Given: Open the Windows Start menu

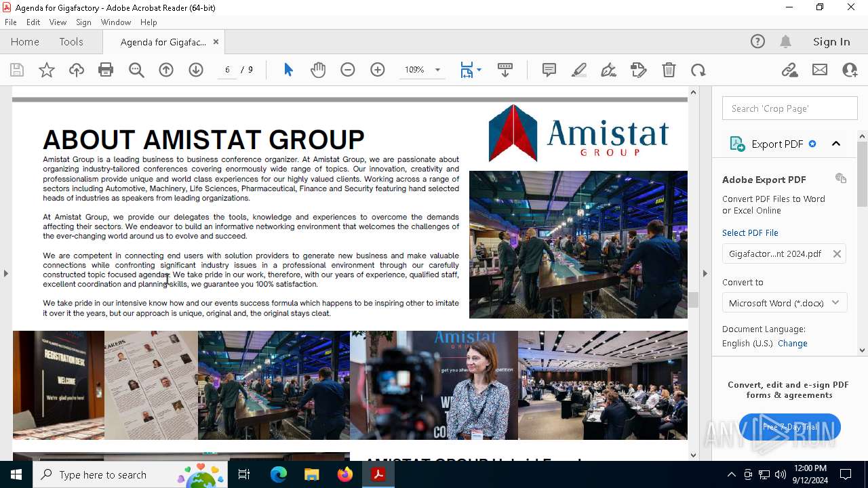Looking at the screenshot, I should 16,474.
